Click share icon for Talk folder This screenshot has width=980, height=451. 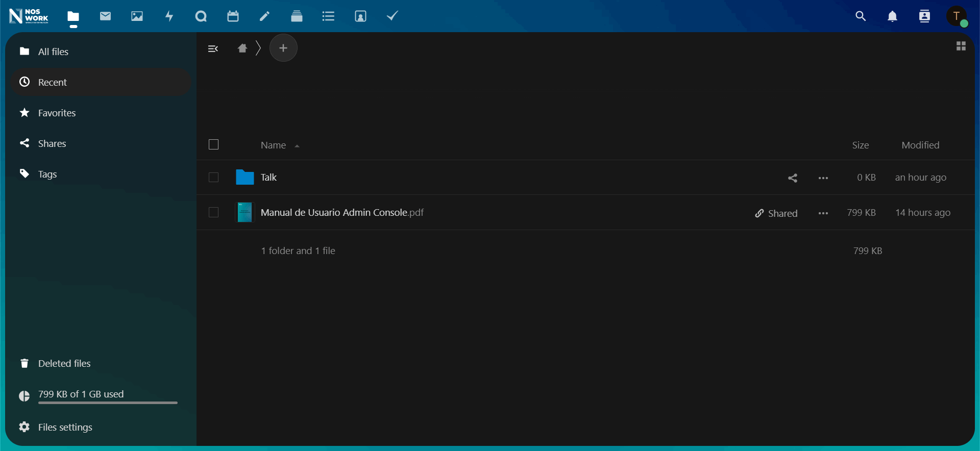pos(792,178)
